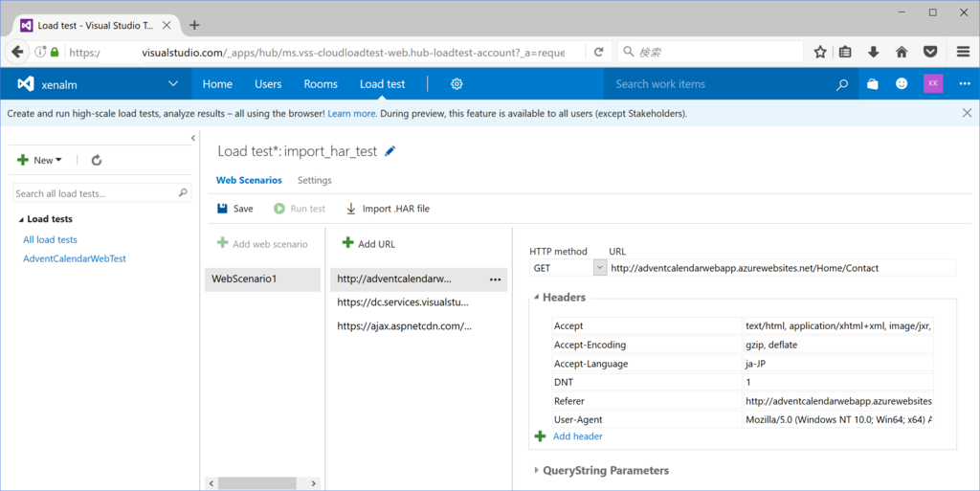Collapse the Headers section

click(x=536, y=298)
